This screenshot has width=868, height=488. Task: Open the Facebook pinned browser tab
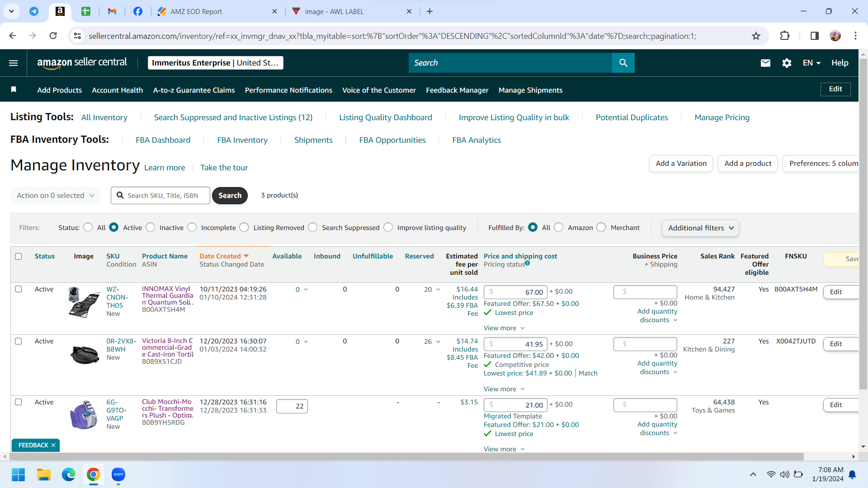138,11
